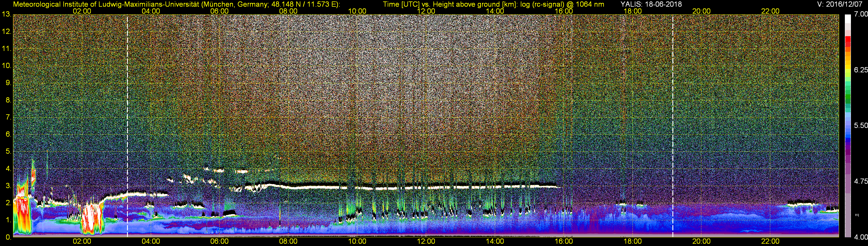This screenshot has width=868, height=246.
Task: Click the 6.25 colorbar scale value
Action: [x=860, y=70]
